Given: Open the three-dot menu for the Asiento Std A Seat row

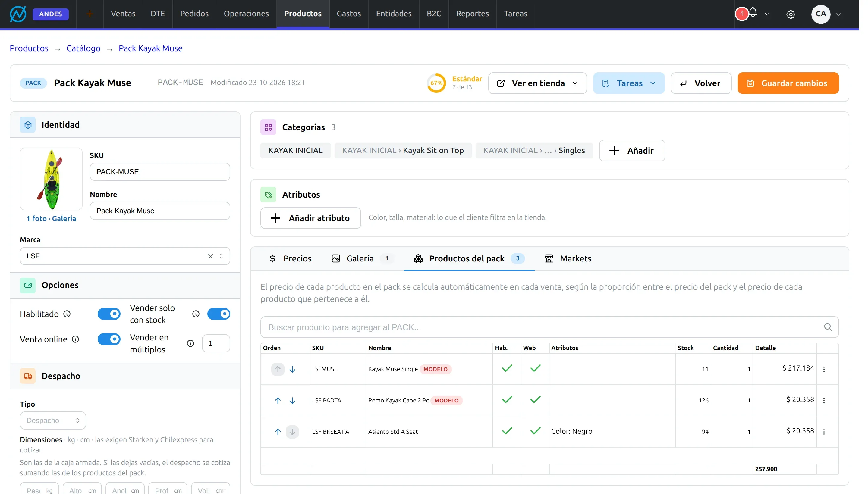Looking at the screenshot, I should click(824, 432).
